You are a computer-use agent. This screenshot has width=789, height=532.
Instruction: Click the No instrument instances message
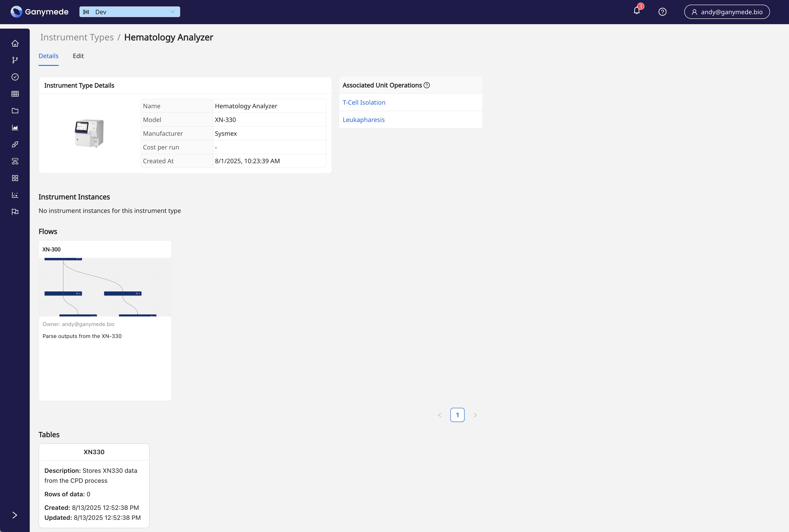(x=110, y=211)
